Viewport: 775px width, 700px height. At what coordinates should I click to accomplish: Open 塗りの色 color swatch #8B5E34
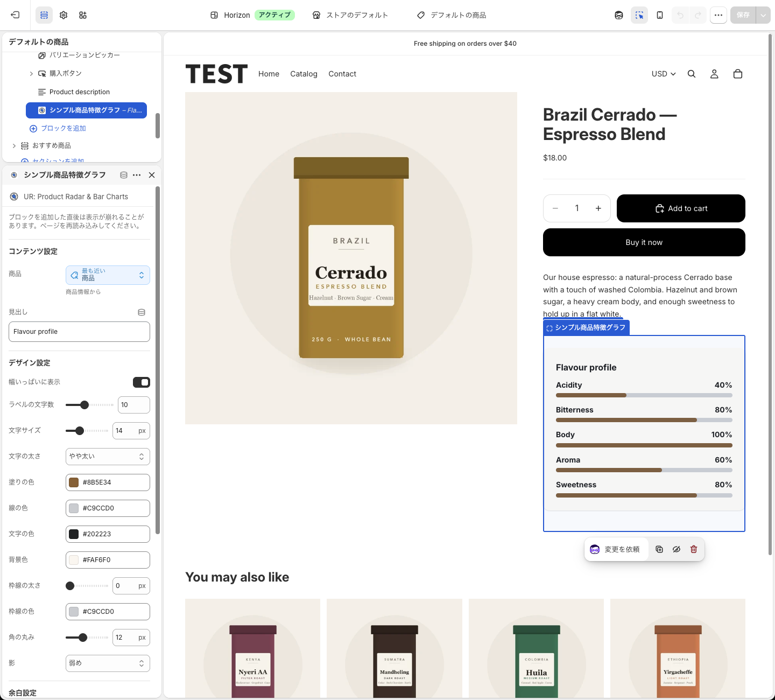[74, 482]
